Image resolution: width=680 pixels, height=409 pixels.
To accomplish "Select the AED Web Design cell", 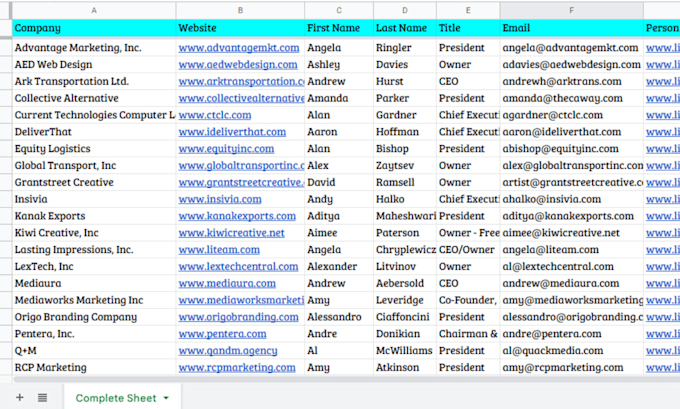I will 94,65.
